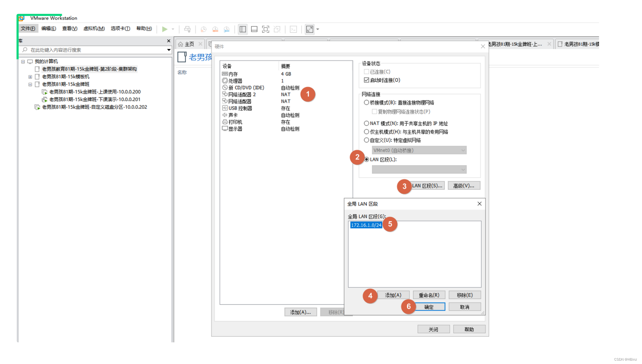
Task: Toggle the library sidebar view icon
Action: 243,29
